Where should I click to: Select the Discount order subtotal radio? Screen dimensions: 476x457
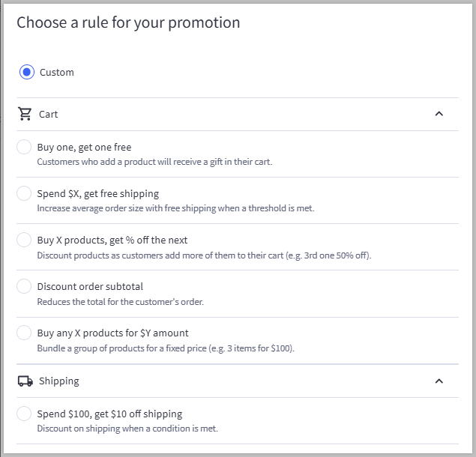[x=24, y=286]
